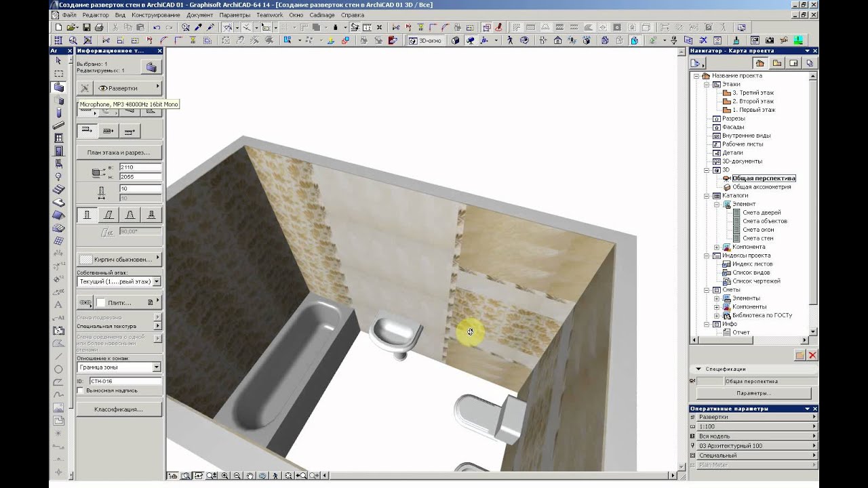The width and height of the screenshot is (868, 488).
Task: Click the syringe inject parameters tool
Action: point(211,27)
